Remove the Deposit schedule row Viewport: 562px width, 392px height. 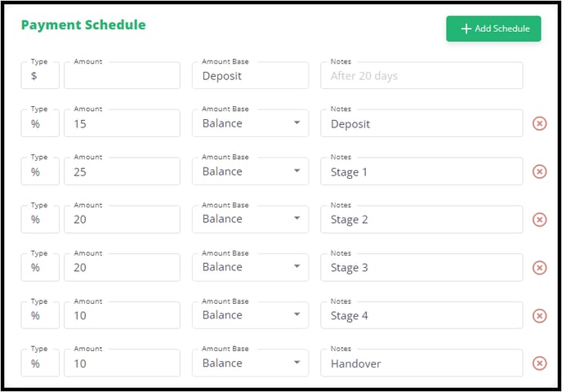coord(539,123)
